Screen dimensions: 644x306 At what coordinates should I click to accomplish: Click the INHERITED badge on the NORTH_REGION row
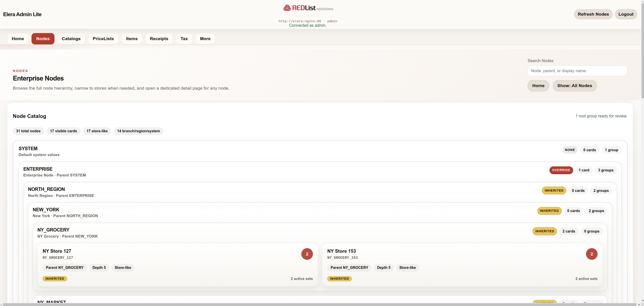(x=554, y=191)
